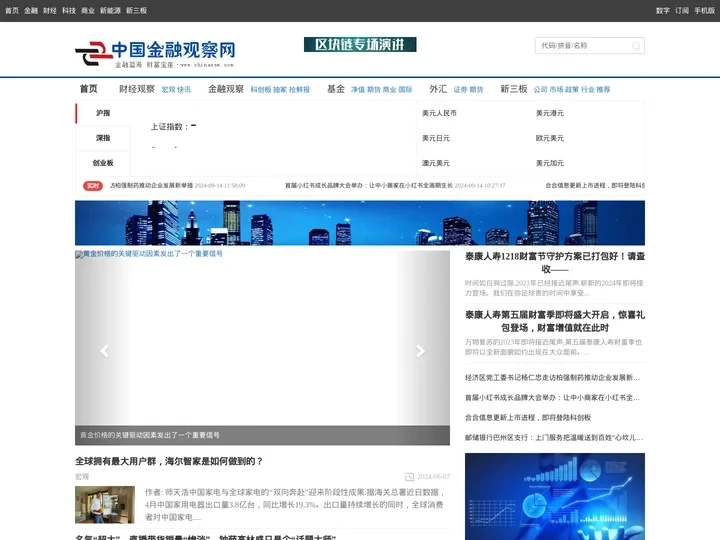Open 新能源 in top dark bar
The image size is (720, 540).
tap(110, 11)
